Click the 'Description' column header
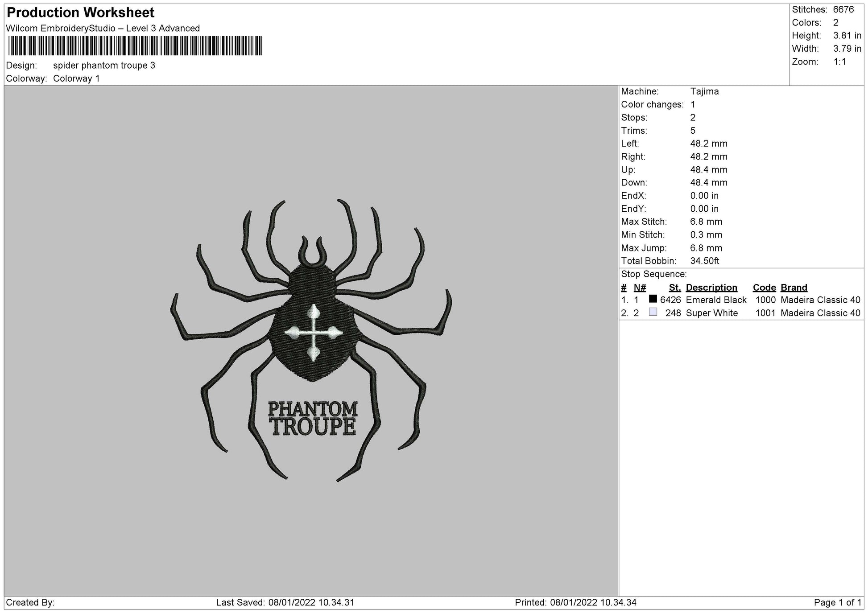This screenshot has height=613, width=868. [711, 288]
